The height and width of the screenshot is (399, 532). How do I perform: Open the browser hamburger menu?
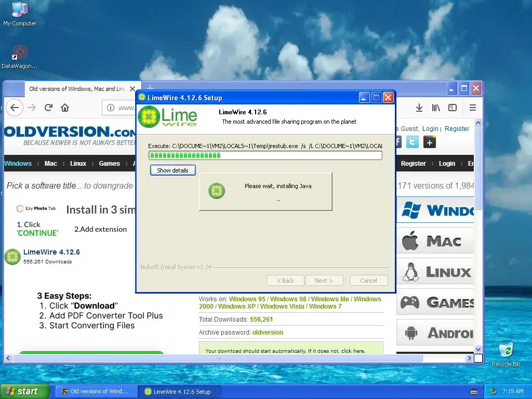tap(473, 108)
